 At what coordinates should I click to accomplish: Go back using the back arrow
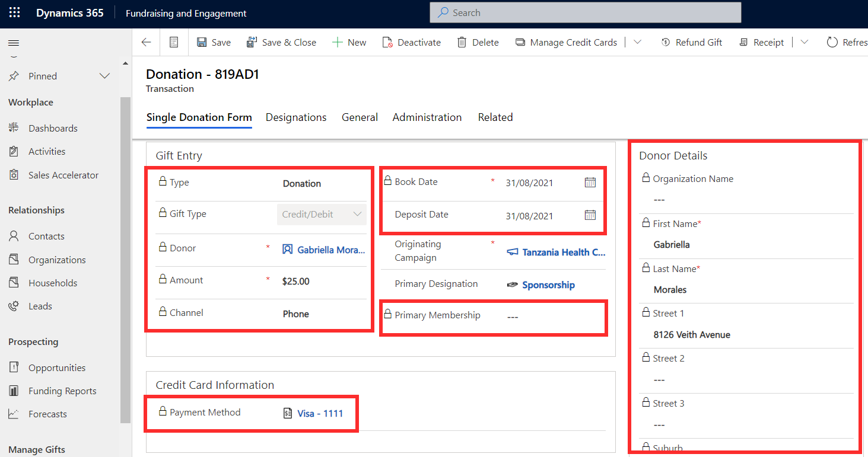[x=146, y=43]
